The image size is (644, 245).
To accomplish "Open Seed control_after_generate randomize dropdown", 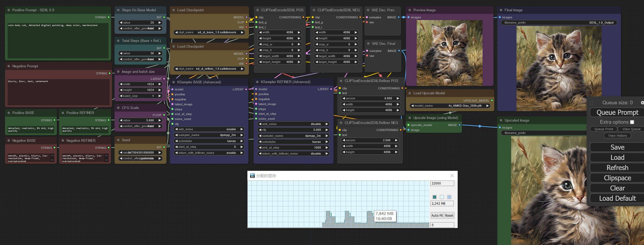I will tap(140, 158).
